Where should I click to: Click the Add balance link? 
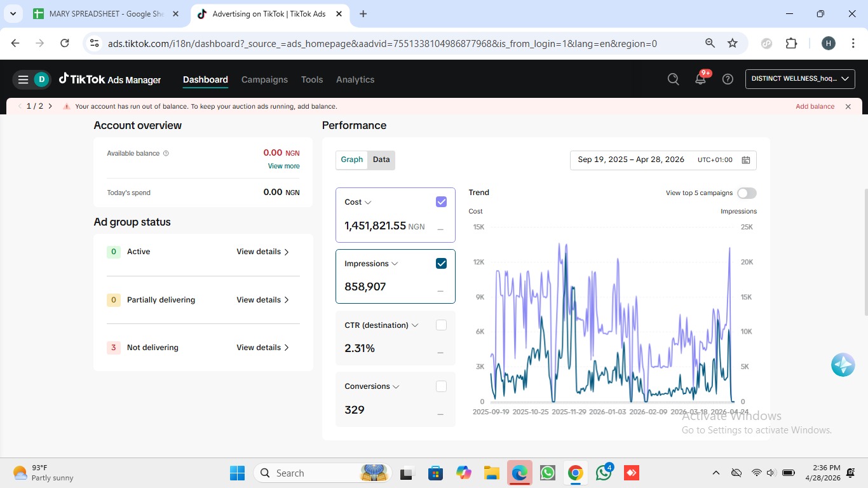tap(815, 107)
